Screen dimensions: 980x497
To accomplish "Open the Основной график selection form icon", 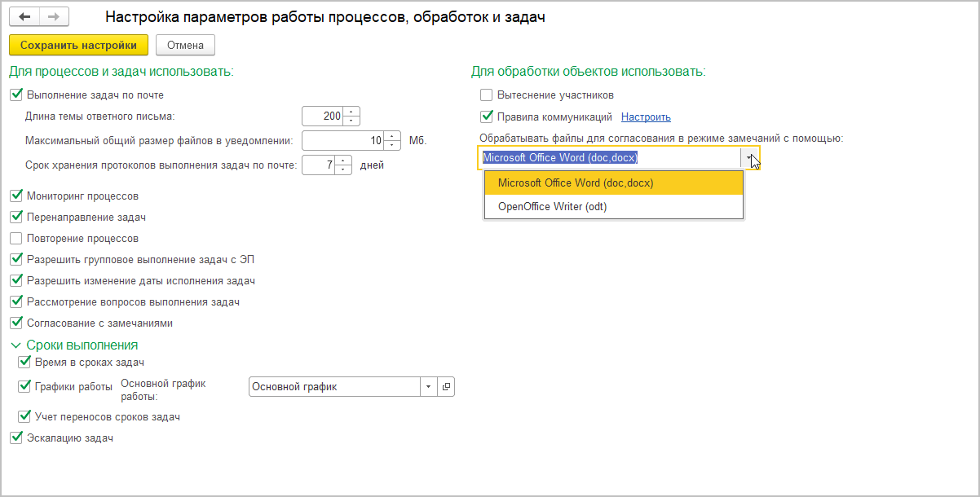I will point(446,387).
